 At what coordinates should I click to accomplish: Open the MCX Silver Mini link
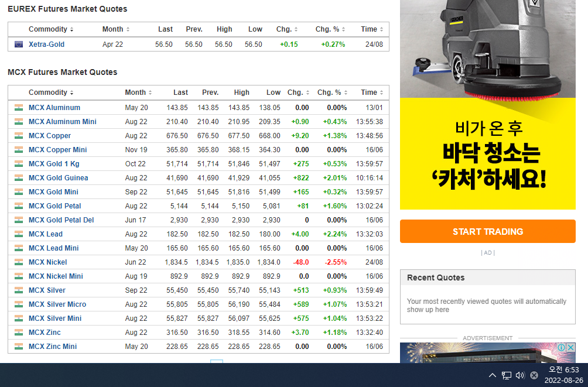click(55, 318)
